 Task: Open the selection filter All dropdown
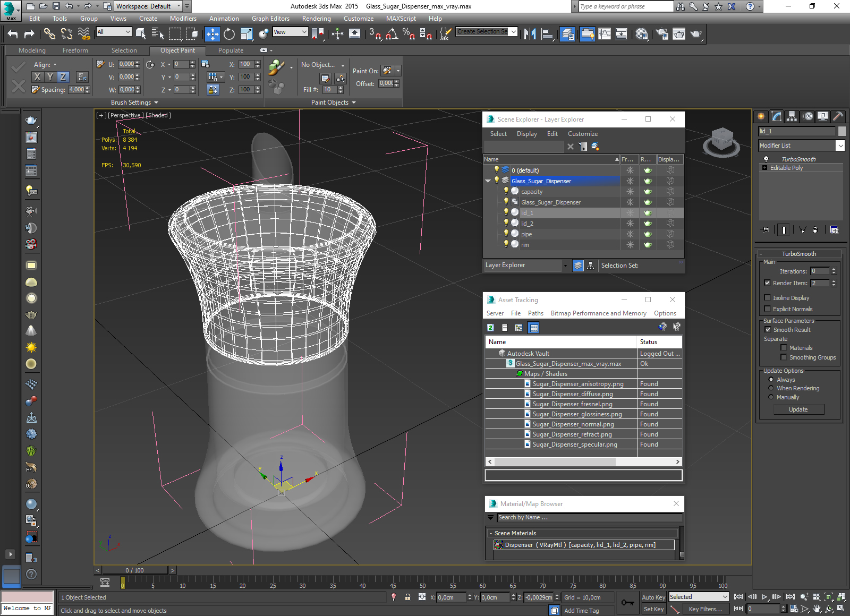tap(114, 32)
